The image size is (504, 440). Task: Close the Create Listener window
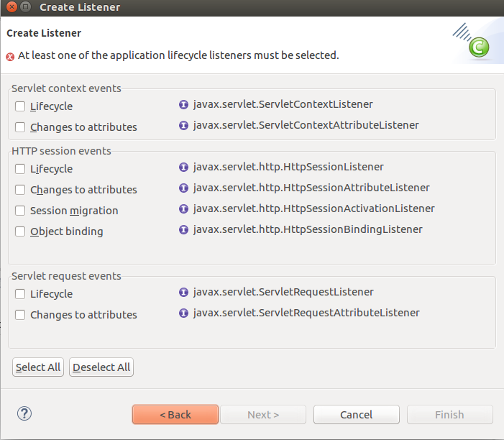[8, 7]
